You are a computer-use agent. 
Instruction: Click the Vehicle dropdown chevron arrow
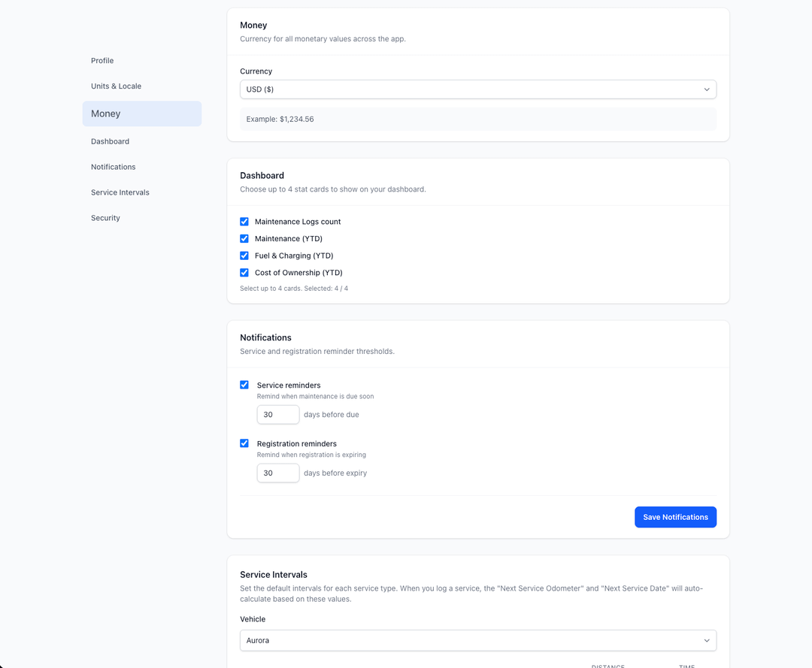point(706,640)
